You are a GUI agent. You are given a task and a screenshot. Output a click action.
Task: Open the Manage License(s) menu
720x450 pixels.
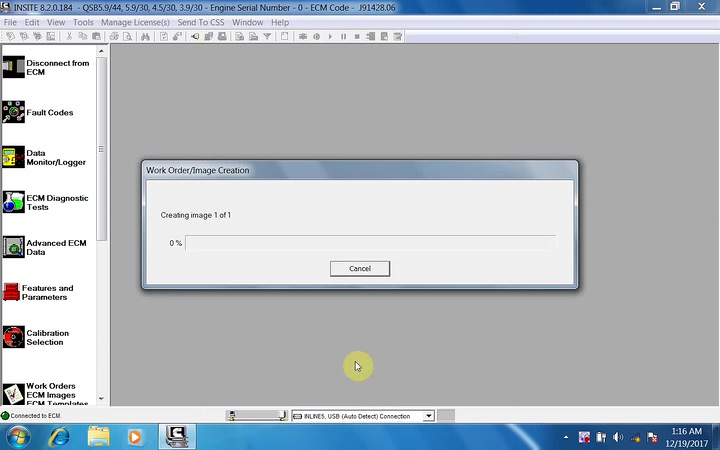[x=135, y=22]
